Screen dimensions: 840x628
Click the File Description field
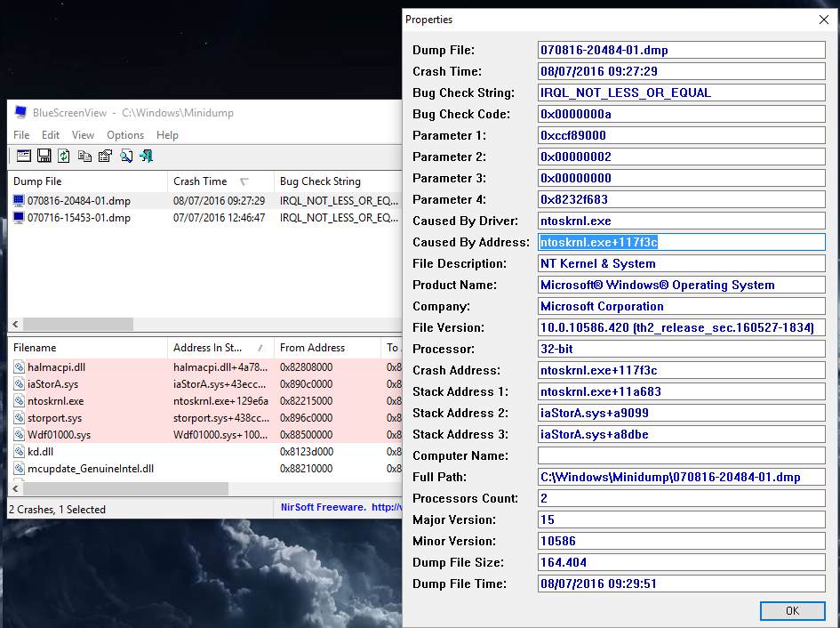coord(682,263)
